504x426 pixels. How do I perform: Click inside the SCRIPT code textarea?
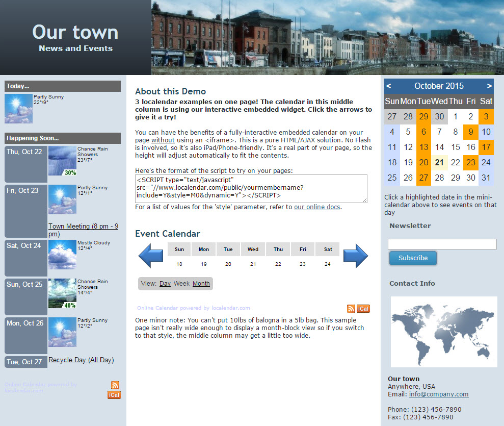point(251,189)
